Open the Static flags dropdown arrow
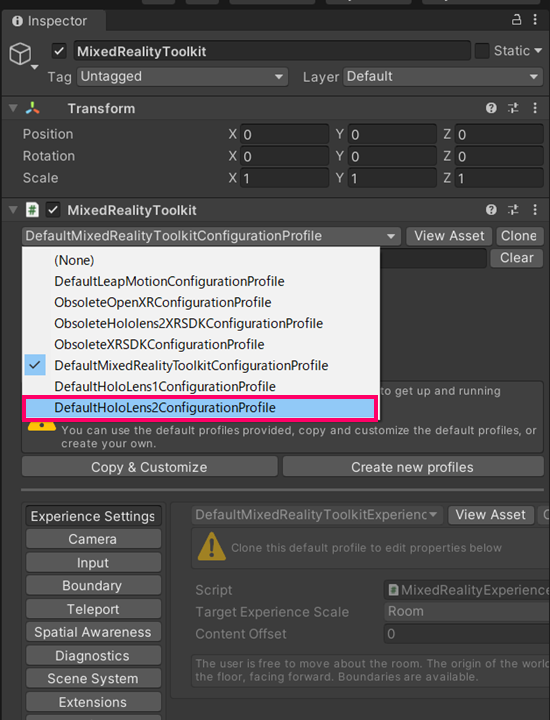The height and width of the screenshot is (720, 550). point(538,51)
